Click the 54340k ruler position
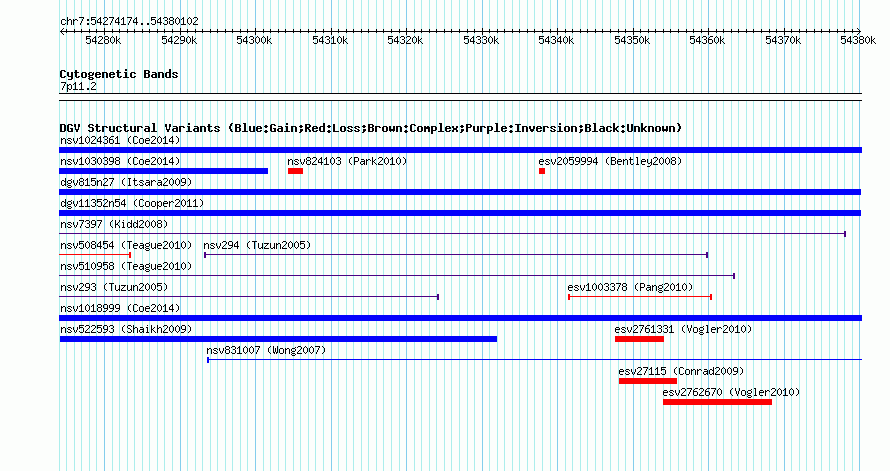890x471 pixels. click(x=556, y=40)
